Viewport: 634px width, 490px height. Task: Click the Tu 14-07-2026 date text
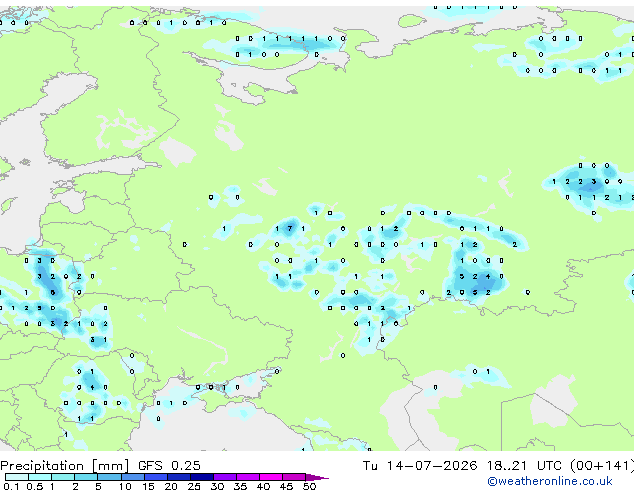tap(420, 466)
